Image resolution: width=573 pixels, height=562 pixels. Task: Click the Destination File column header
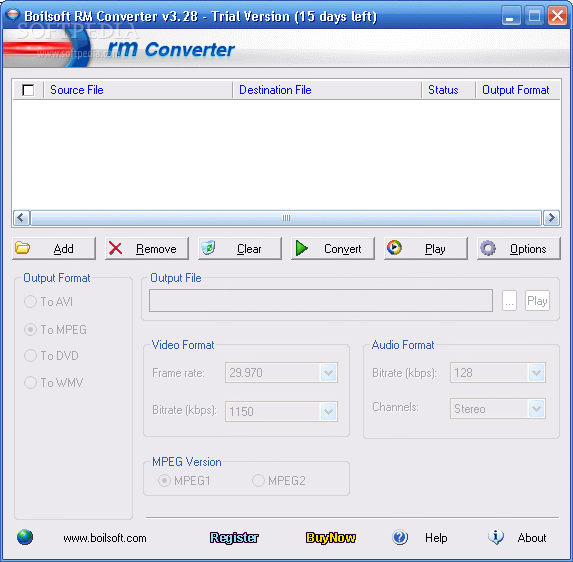327,90
